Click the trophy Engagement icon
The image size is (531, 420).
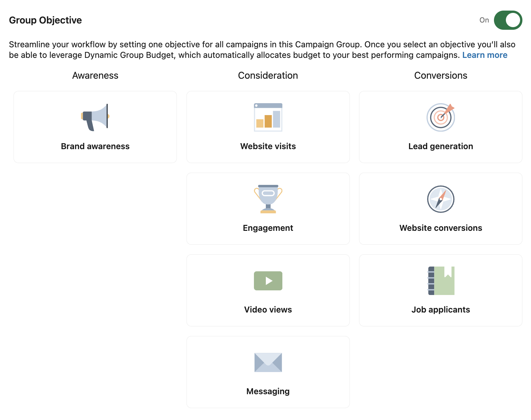268,199
